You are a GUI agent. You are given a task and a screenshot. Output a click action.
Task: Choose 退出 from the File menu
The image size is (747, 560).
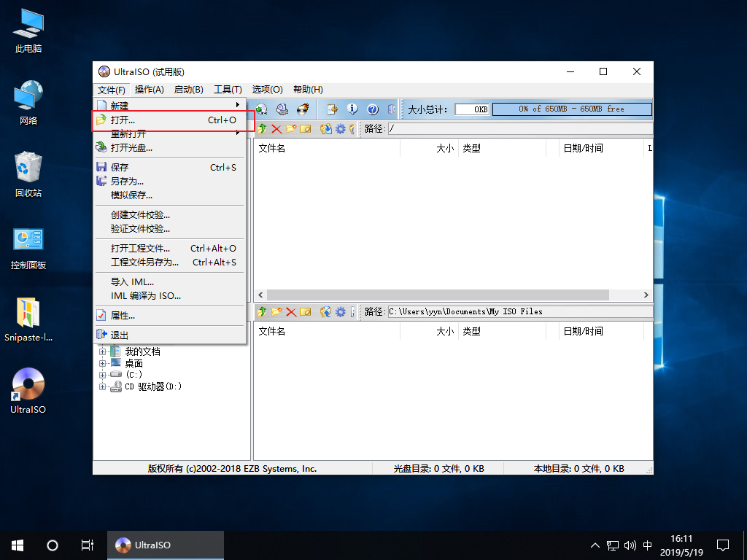coord(169,335)
